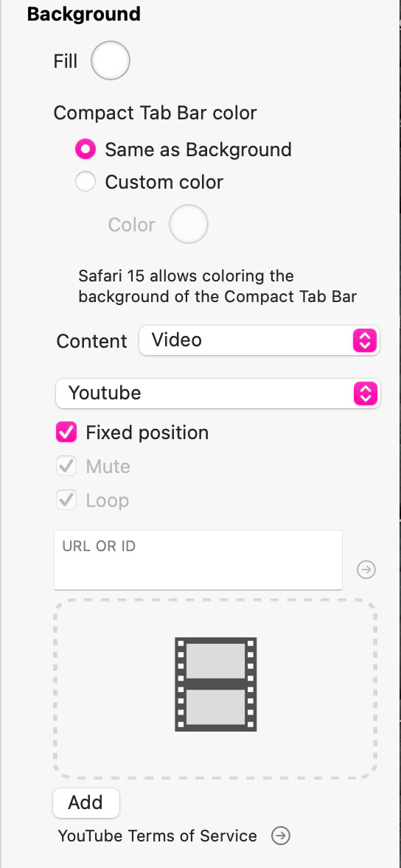
Task: Open the Content dropdown showing Video
Action: click(259, 340)
